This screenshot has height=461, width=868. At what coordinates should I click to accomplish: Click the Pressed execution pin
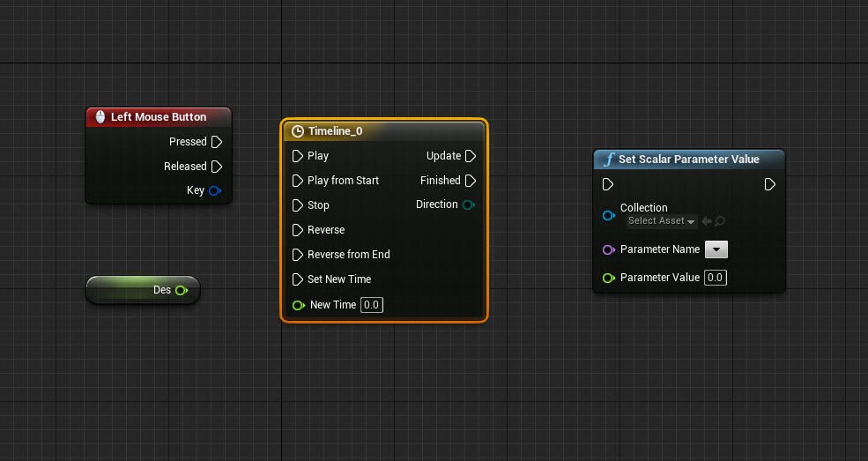(217, 142)
